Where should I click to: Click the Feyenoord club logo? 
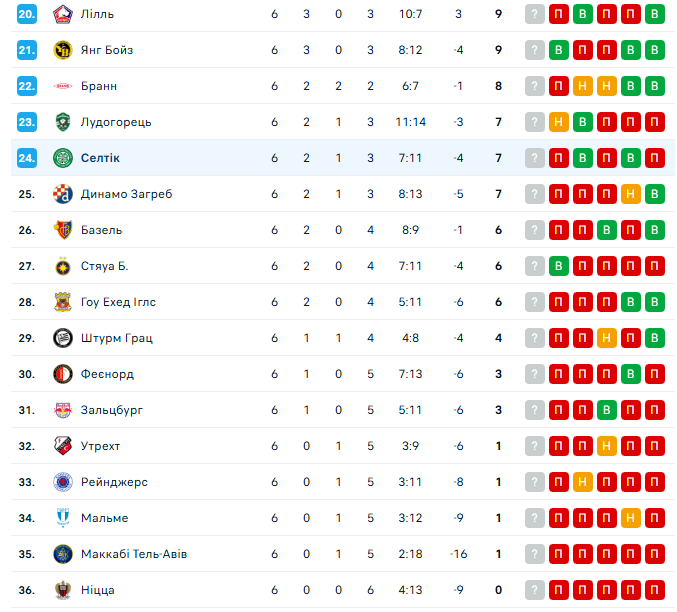point(62,374)
